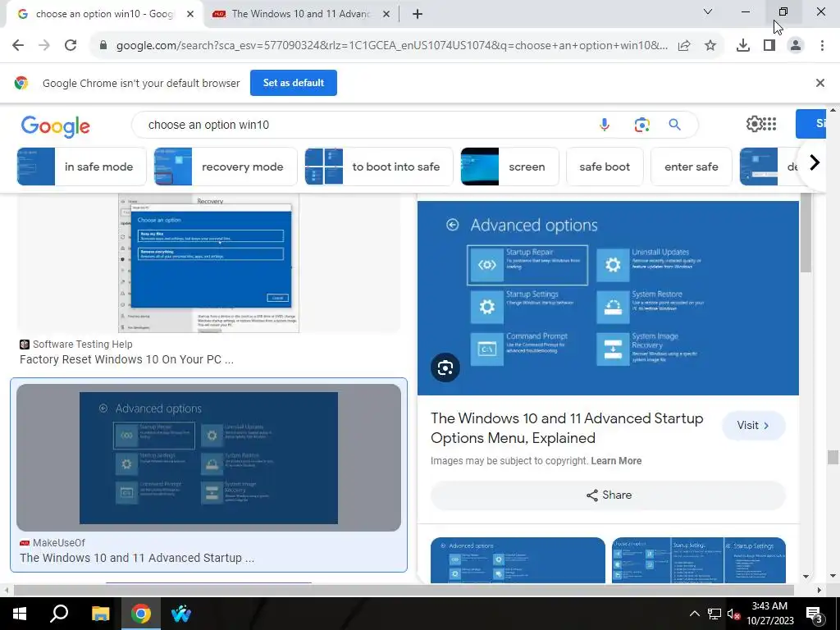Open the notifications action center
The width and height of the screenshot is (840, 630).
point(815,614)
